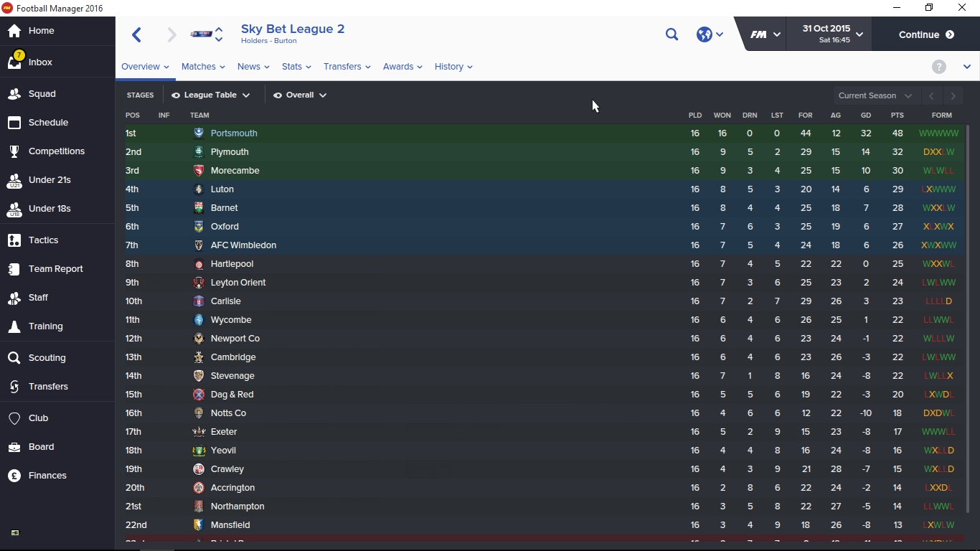Open the Plymouth team link
This screenshot has width=980, height=551.
click(230, 152)
